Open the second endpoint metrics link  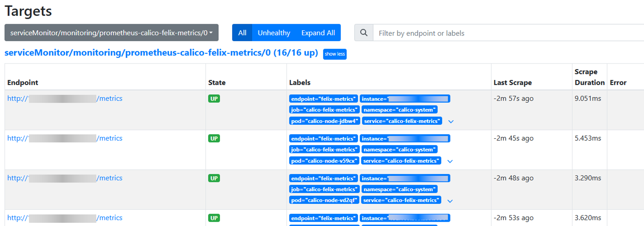(65, 138)
